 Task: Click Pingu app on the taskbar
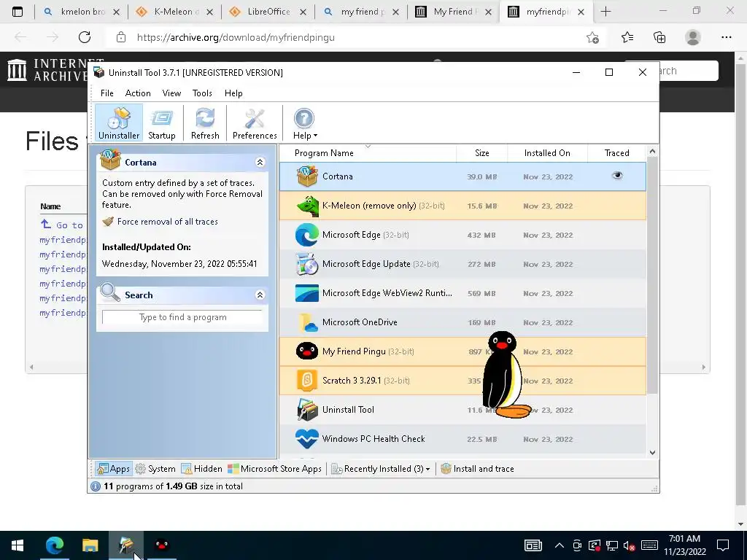pyautogui.click(x=162, y=545)
